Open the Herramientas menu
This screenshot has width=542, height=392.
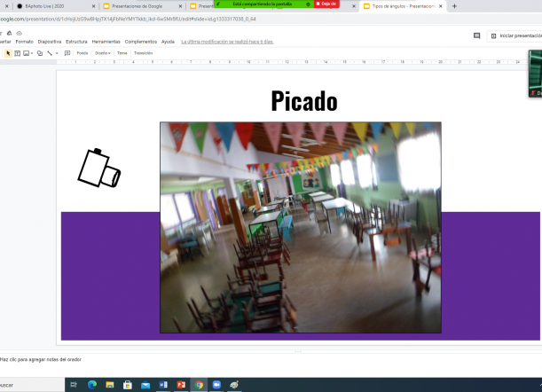coord(106,42)
